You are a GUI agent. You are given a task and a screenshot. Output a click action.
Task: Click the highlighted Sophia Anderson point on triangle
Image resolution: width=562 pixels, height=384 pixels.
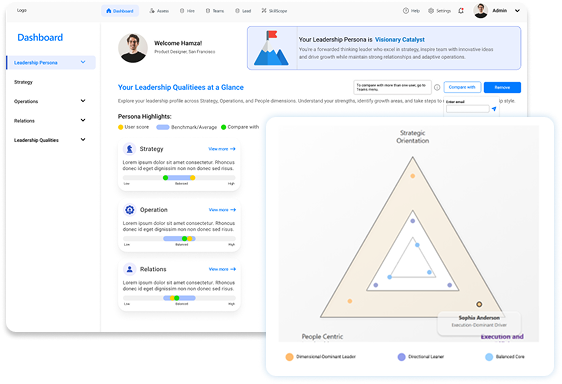coord(479,304)
